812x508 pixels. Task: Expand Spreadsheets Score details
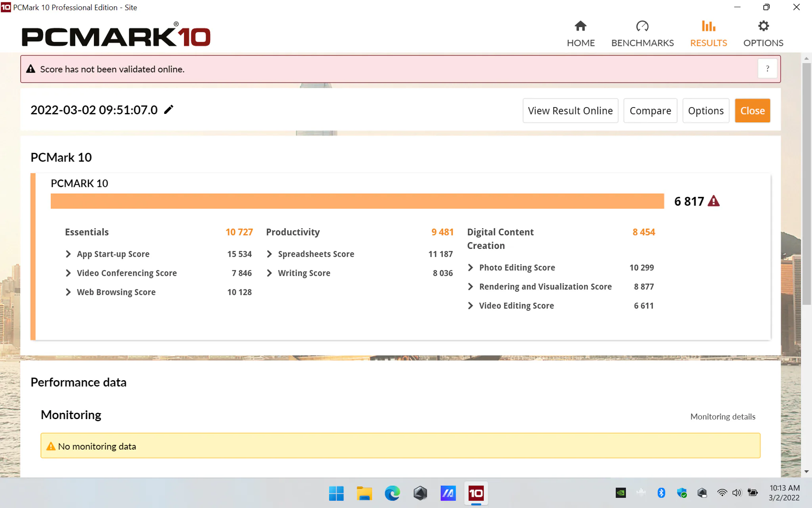(x=270, y=254)
